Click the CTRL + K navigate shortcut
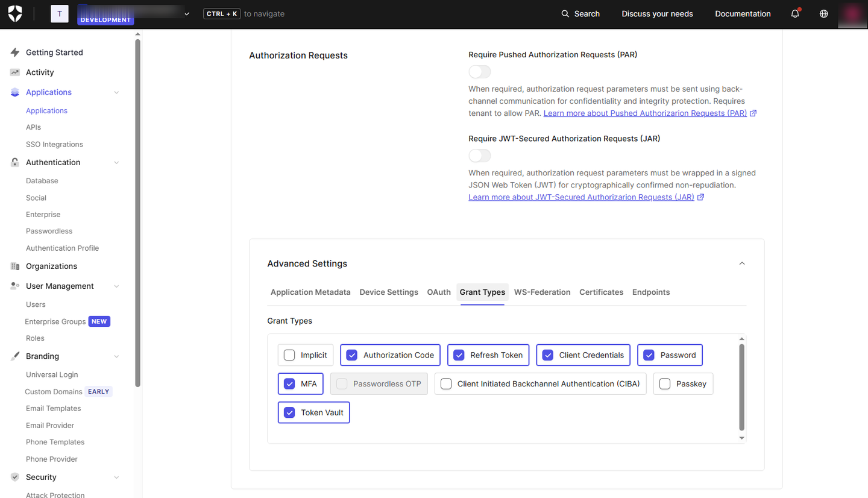The width and height of the screenshot is (868, 498). click(x=222, y=14)
